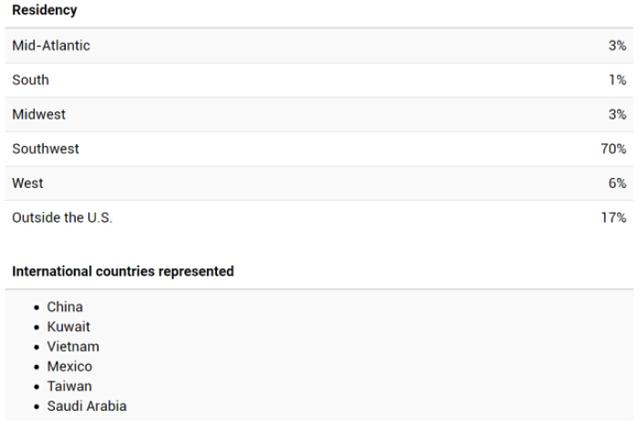The width and height of the screenshot is (640, 428).
Task: Select the West row label
Action: pyautogui.click(x=27, y=183)
